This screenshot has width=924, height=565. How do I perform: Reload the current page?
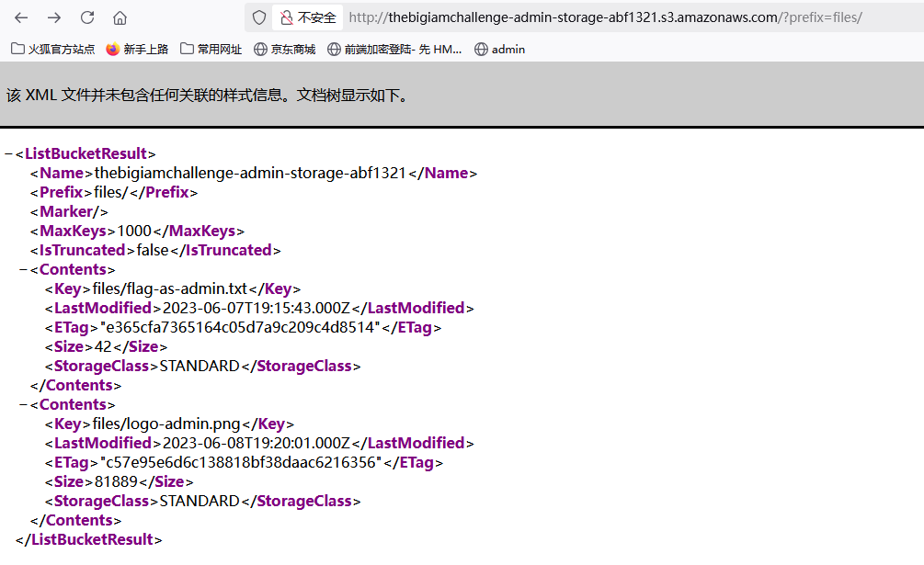tap(87, 17)
